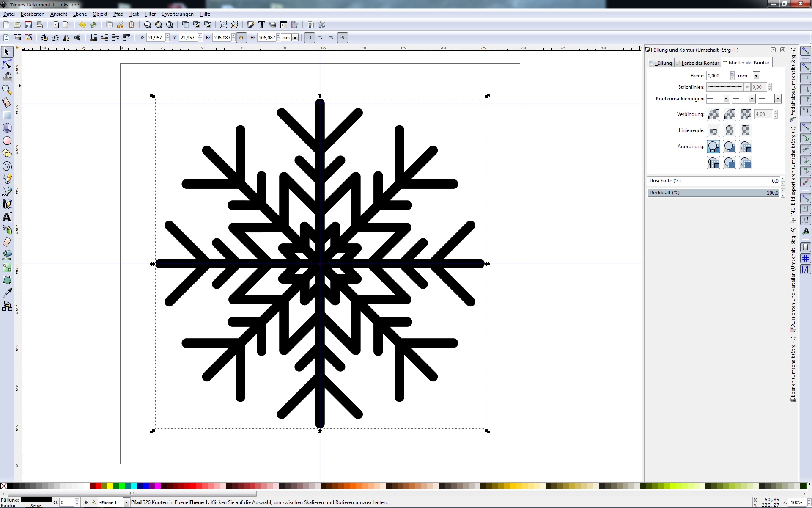
Task: Pick yellow swatch in color palette
Action: (110, 486)
